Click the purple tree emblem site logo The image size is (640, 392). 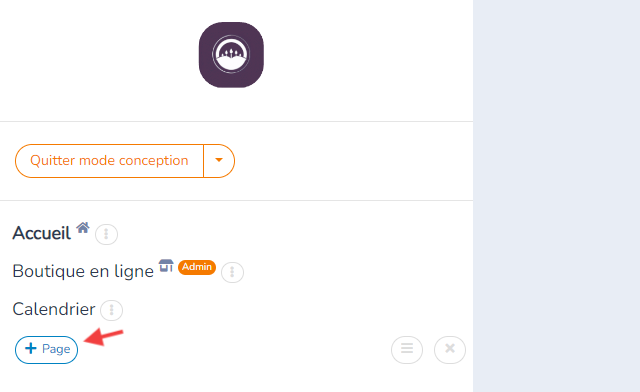(x=231, y=55)
